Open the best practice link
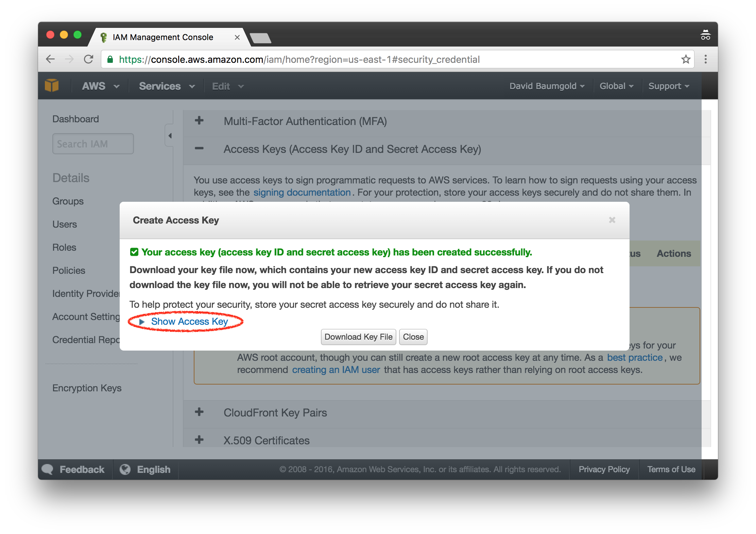The image size is (756, 534). [x=635, y=357]
